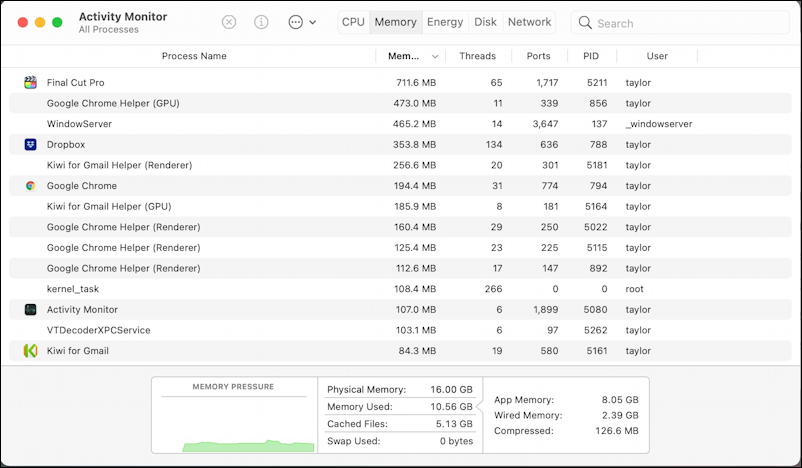This screenshot has height=468, width=802.
Task: Click the 3,647 ports value
Action: 545,124
